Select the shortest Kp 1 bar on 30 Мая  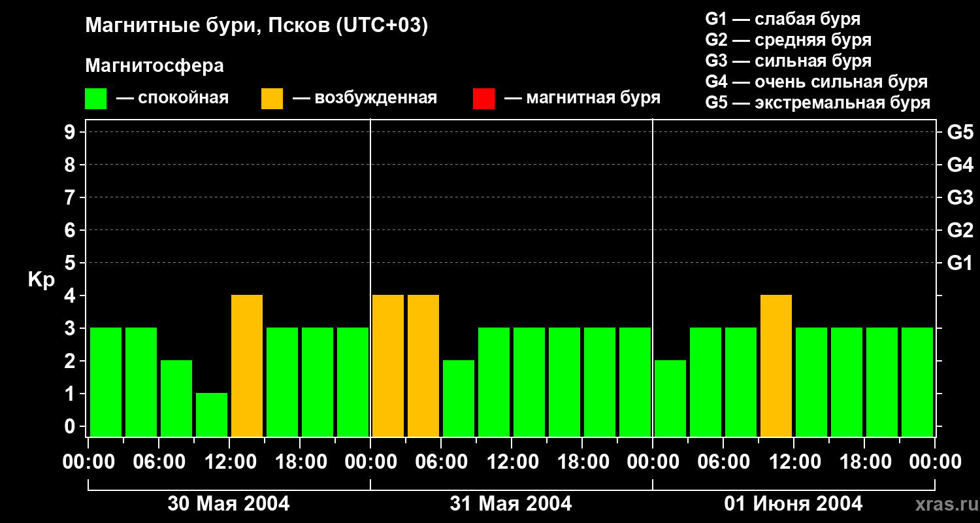click(212, 414)
